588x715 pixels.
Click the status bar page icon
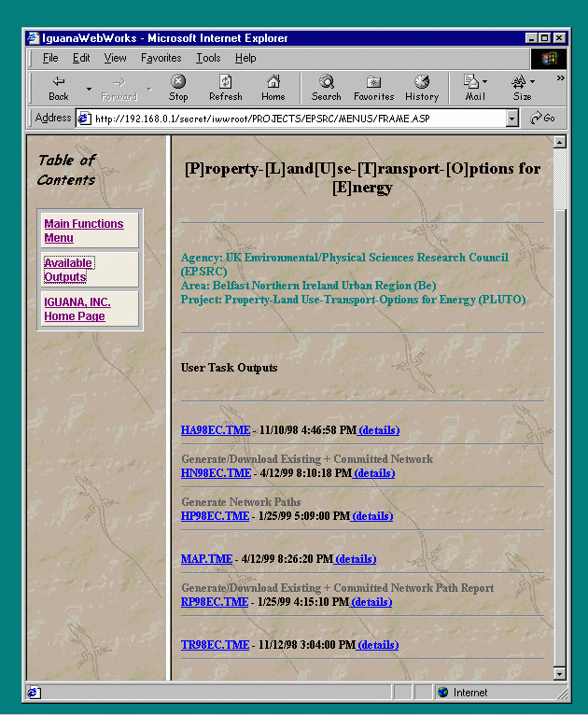(34, 693)
